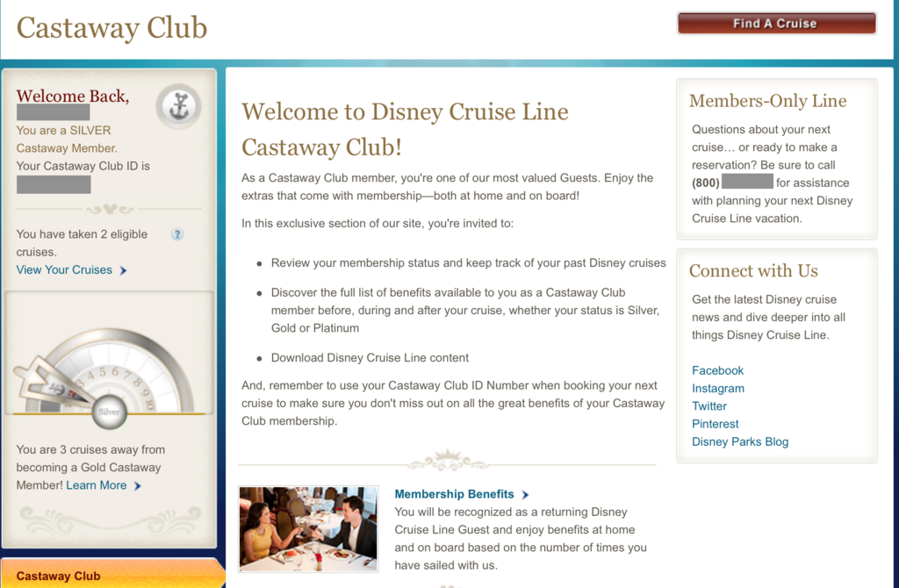Screen dimensions: 899x588
Task: Open the Twitter link
Action: coord(709,405)
